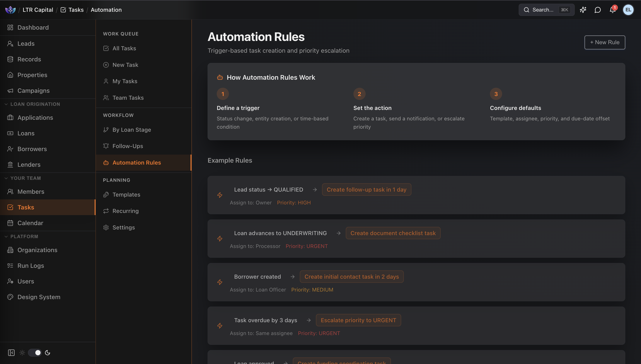
Task: Open the EL user avatar
Action: pyautogui.click(x=629, y=10)
